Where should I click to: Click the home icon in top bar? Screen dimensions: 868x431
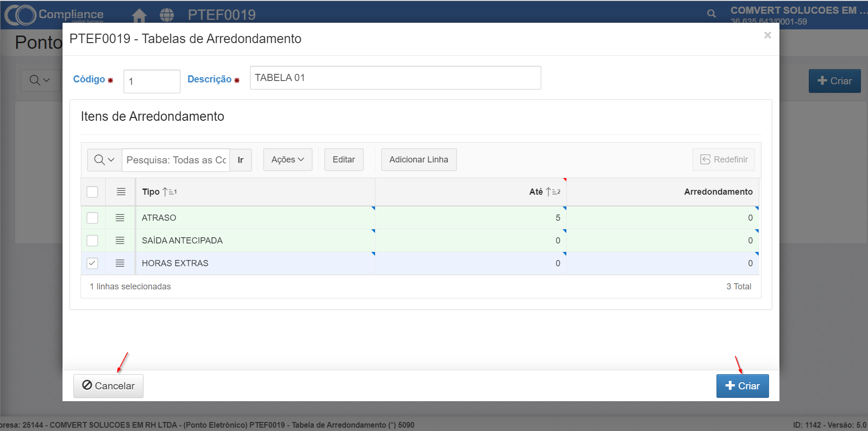click(x=139, y=15)
